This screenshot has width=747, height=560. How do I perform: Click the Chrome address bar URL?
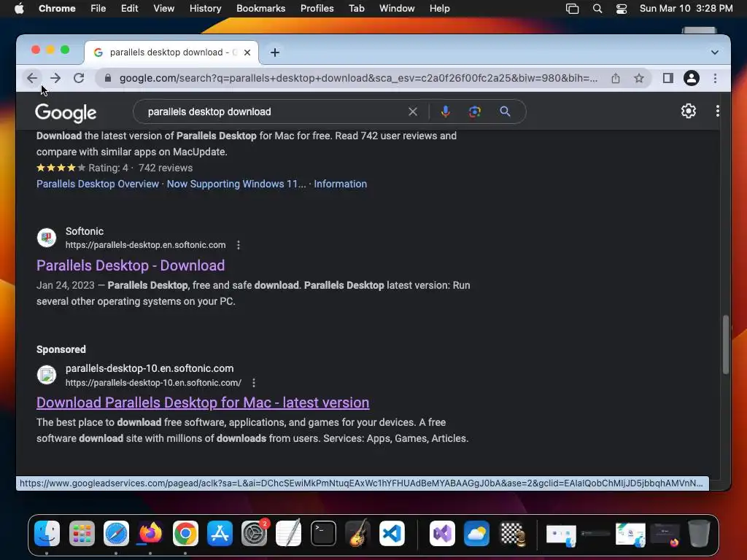[358, 78]
